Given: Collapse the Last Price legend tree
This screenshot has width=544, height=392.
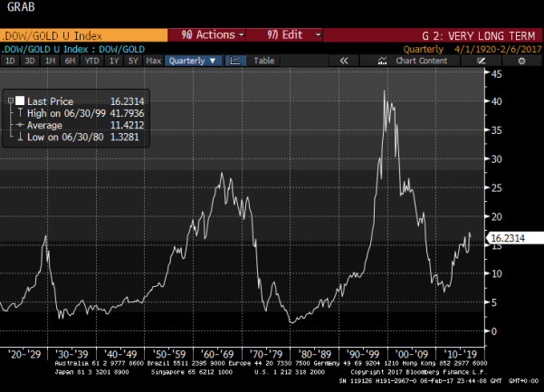Looking at the screenshot, I should tap(9, 101).
